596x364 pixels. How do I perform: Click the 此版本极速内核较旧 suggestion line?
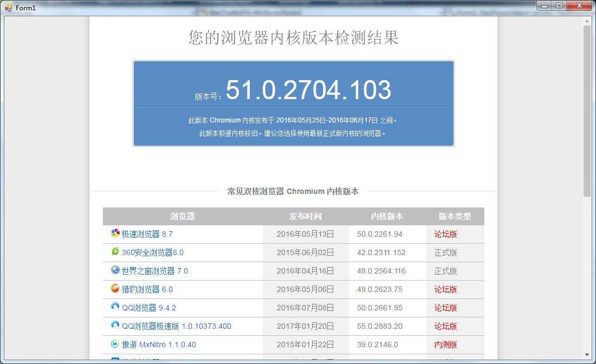click(293, 133)
